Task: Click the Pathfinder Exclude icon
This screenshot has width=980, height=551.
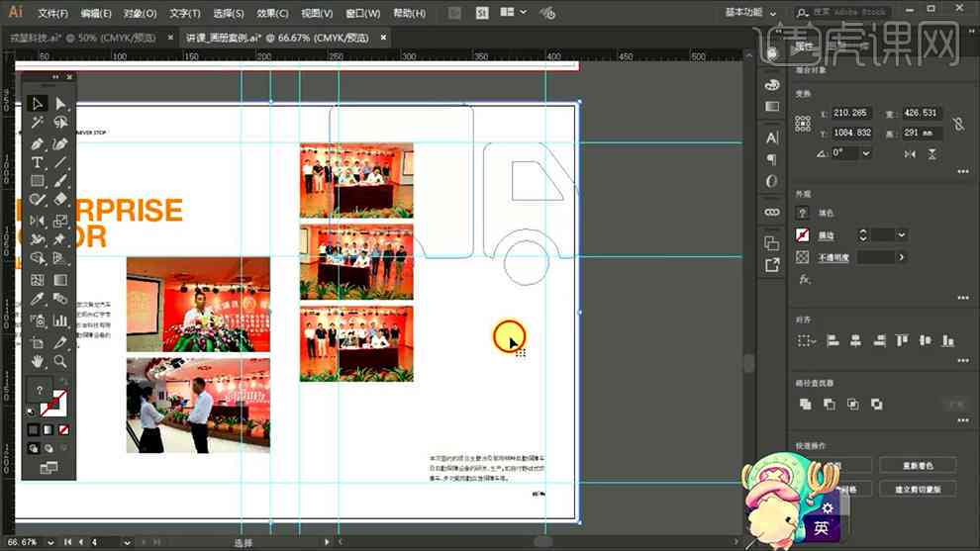Action: 877,405
